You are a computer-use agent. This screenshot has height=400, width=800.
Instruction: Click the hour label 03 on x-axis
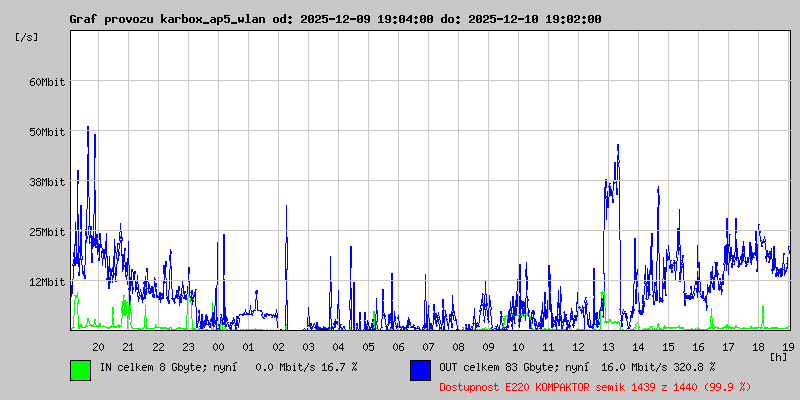(309, 347)
